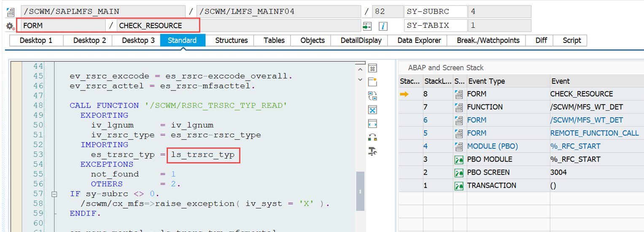Click ls_trsrc_typ variable on line 53
This screenshot has height=232, width=644.
coord(203,155)
